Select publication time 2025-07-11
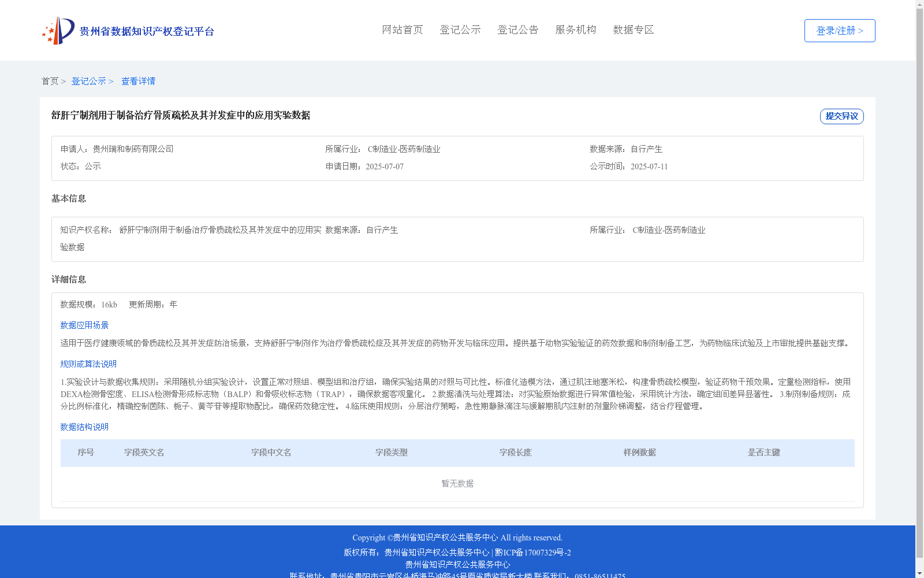 point(649,166)
